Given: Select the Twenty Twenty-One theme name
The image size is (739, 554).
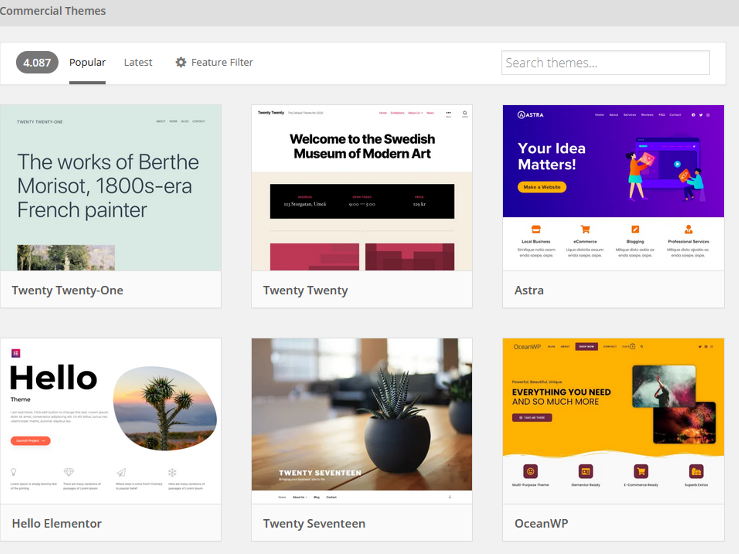Looking at the screenshot, I should (x=67, y=290).
